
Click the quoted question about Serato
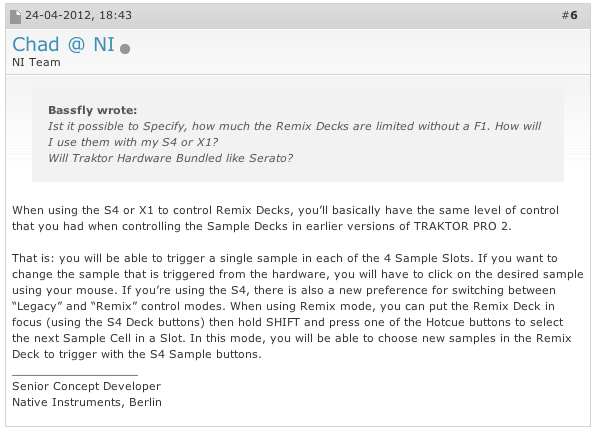[170, 158]
